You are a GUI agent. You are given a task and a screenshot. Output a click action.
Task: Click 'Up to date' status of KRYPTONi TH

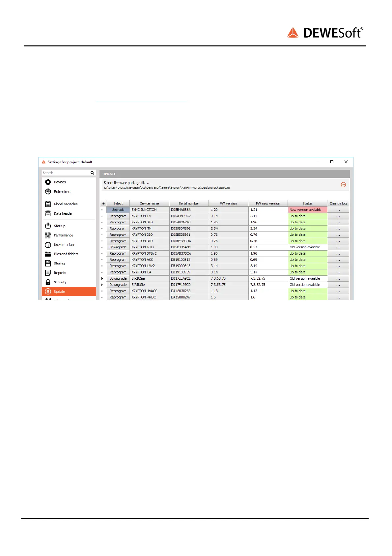click(308, 229)
